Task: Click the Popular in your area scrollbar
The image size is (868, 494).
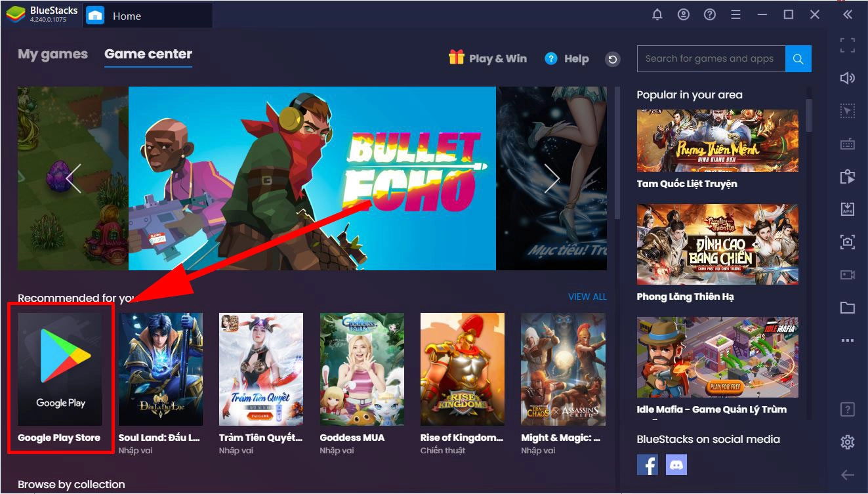Action: (x=809, y=115)
